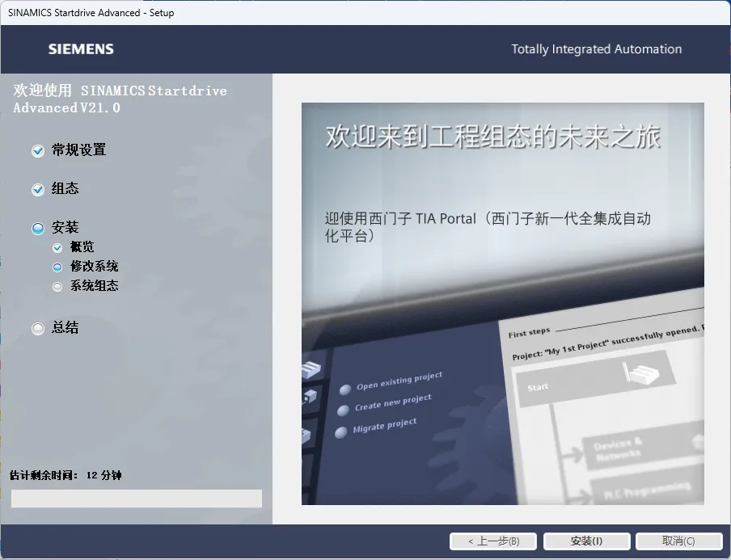Viewport: 731px width, 560px height.
Task: Click the 安装(I) install button
Action: (x=586, y=541)
